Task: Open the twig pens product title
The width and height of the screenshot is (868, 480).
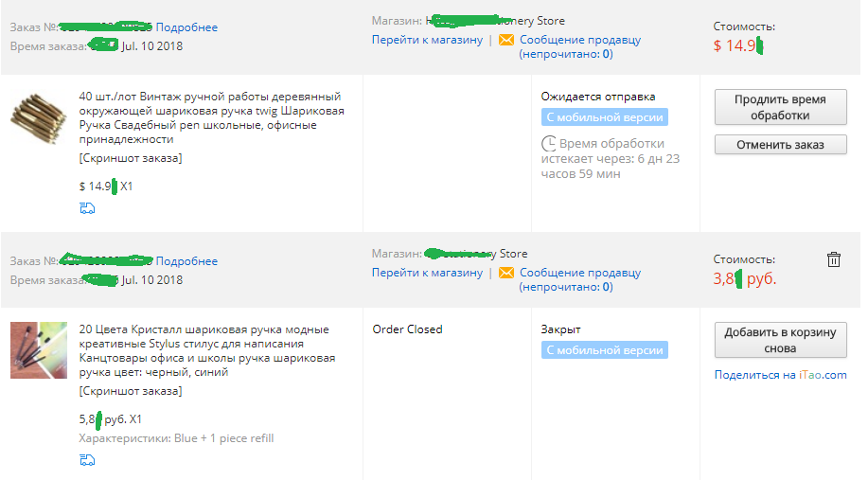Action: 211,118
